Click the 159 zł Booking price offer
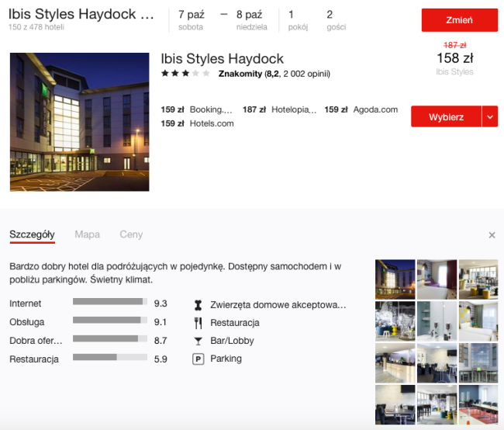Viewport: 504px width, 430px height. 196,109
